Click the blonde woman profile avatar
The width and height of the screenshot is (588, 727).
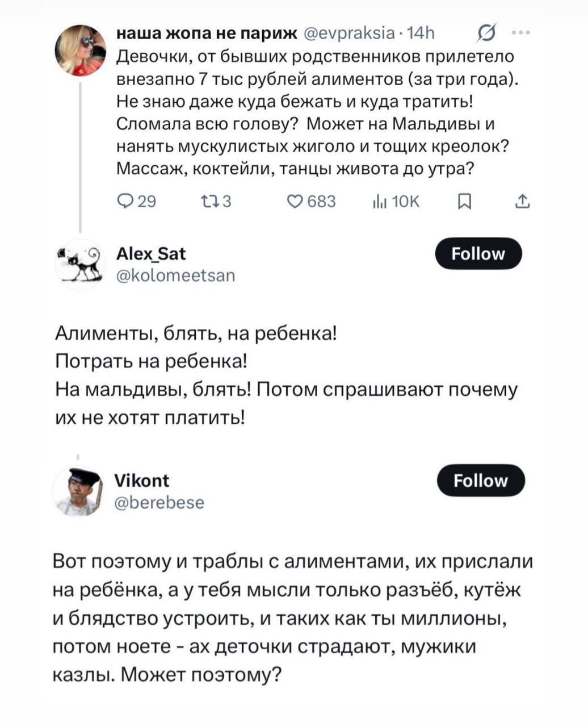[80, 51]
